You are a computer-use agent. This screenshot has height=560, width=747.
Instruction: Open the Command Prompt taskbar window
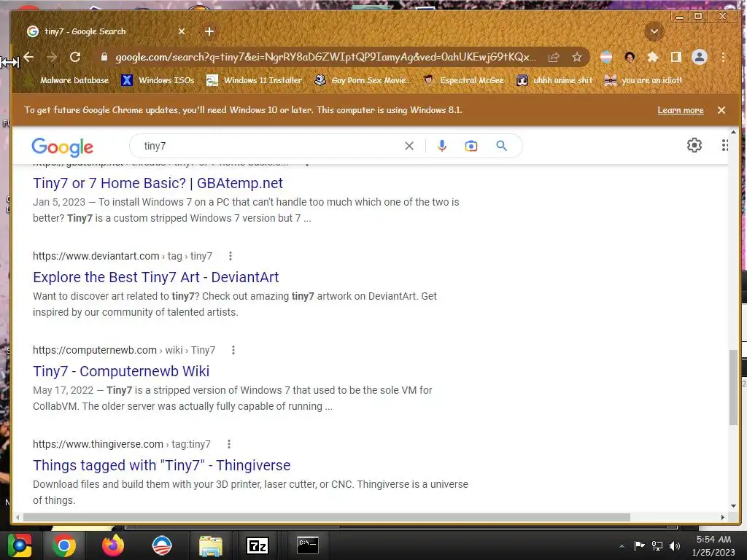(x=308, y=545)
